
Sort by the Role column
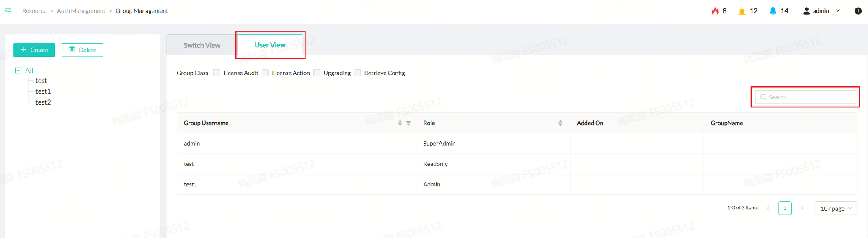coord(560,123)
